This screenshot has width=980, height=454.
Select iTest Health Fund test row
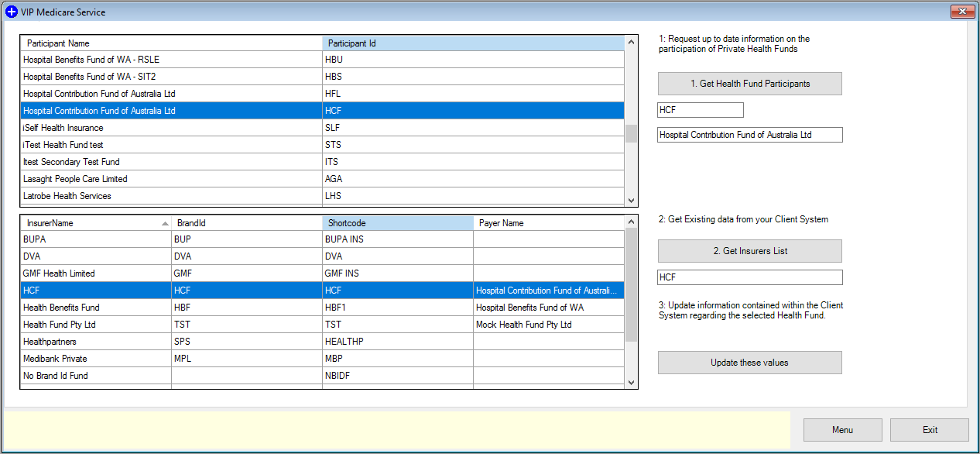coord(322,145)
